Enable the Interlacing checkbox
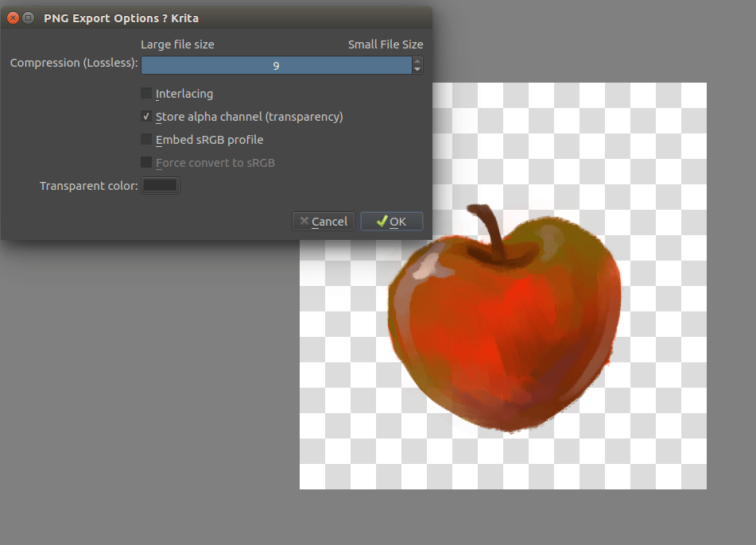The height and width of the screenshot is (545, 756). [x=145, y=93]
